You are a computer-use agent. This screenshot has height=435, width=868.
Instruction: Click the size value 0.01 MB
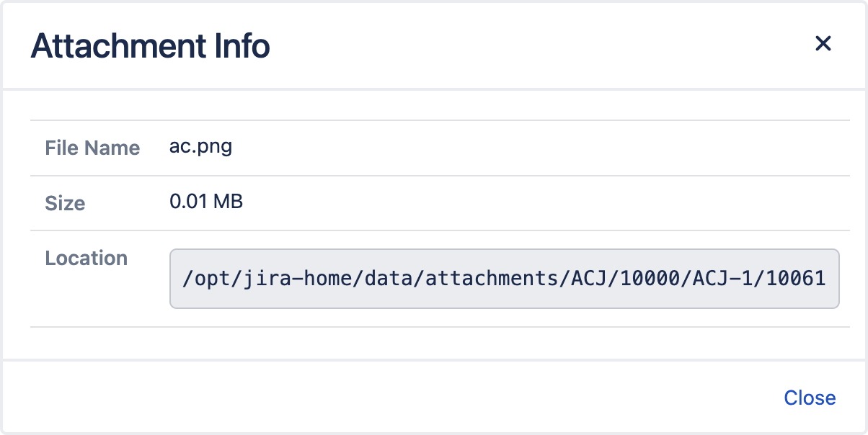pyautogui.click(x=206, y=202)
